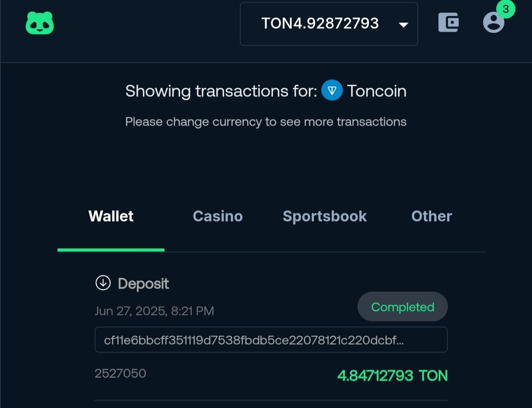Click the Deposit transaction title

click(x=143, y=284)
